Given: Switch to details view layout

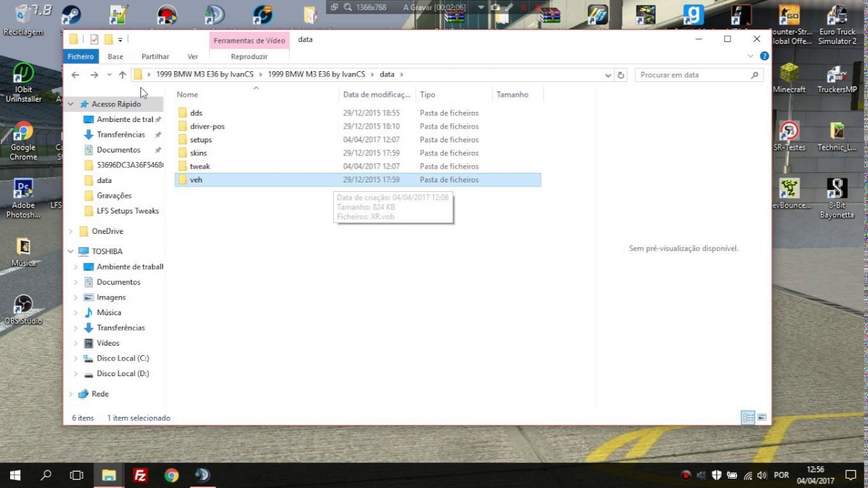Looking at the screenshot, I should pyautogui.click(x=748, y=418).
